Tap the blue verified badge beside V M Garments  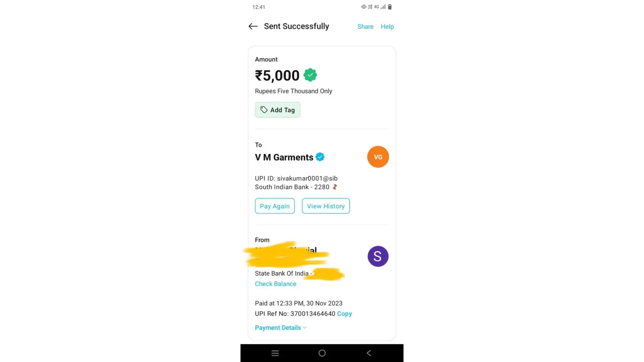click(x=320, y=157)
